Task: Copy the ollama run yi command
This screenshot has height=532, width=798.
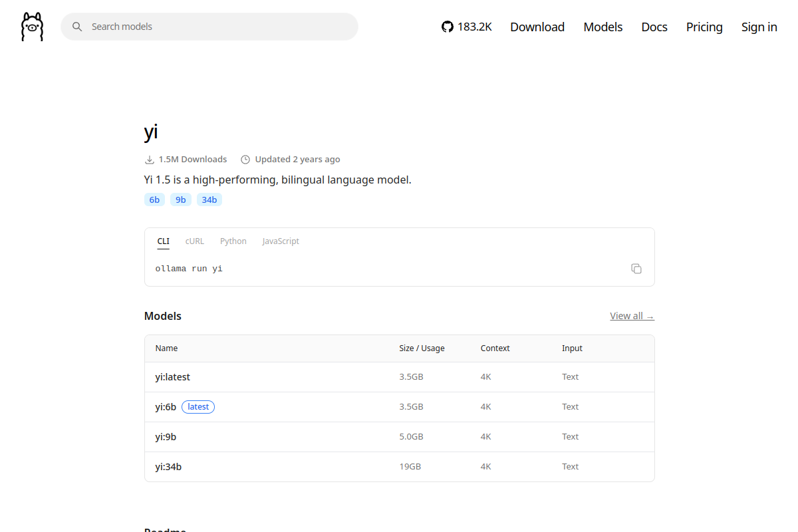Action: [636, 269]
